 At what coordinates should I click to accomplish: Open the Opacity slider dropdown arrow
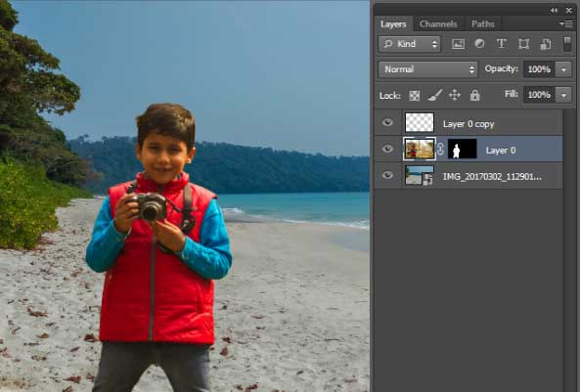click(x=563, y=69)
